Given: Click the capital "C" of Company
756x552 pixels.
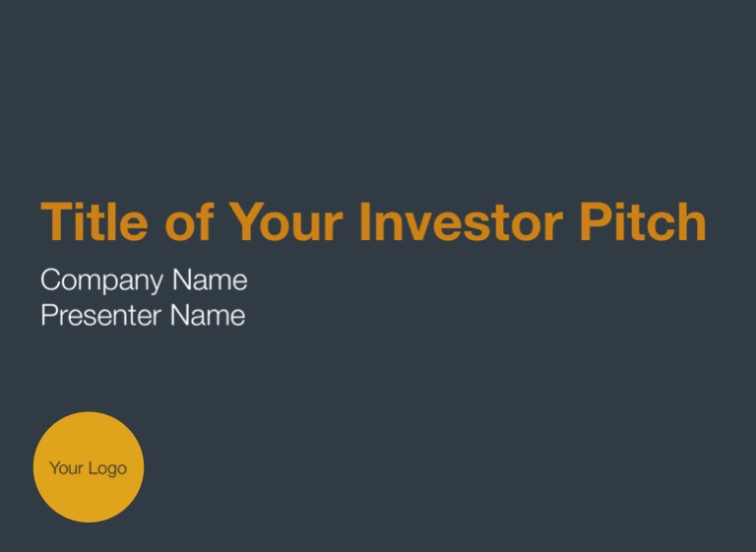Looking at the screenshot, I should [50, 279].
